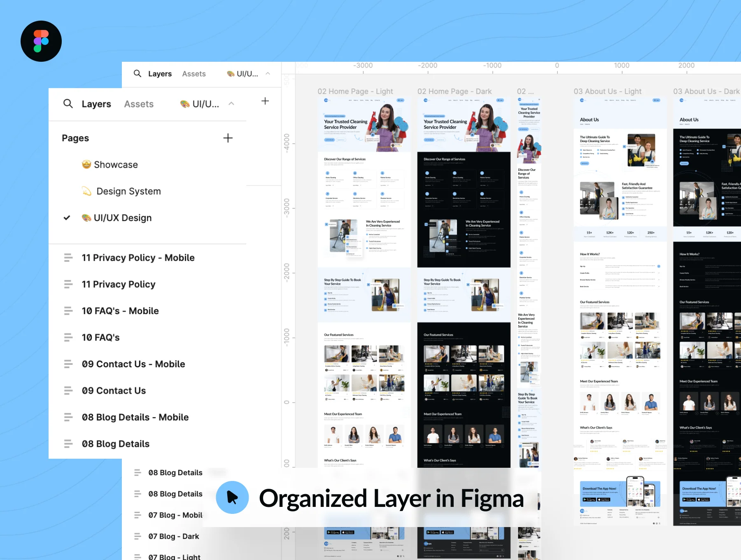The width and height of the screenshot is (741, 560).
Task: Select the 07 Blog - Dark layer in the back panel
Action: (174, 537)
